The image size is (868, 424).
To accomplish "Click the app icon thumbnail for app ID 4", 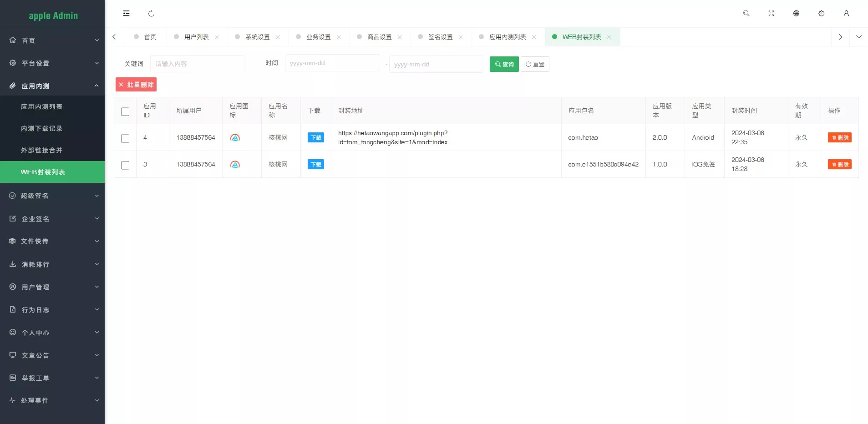I will (235, 138).
